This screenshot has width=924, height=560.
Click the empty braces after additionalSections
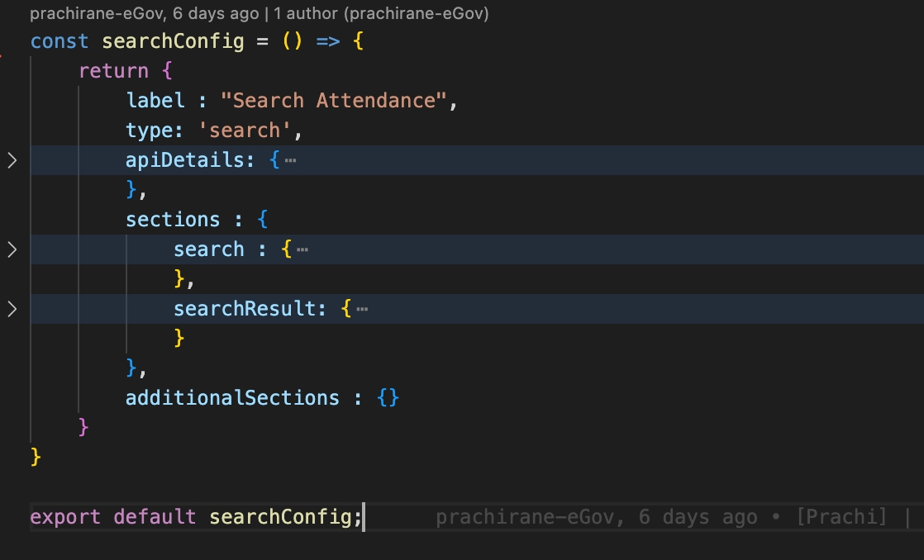coord(388,398)
